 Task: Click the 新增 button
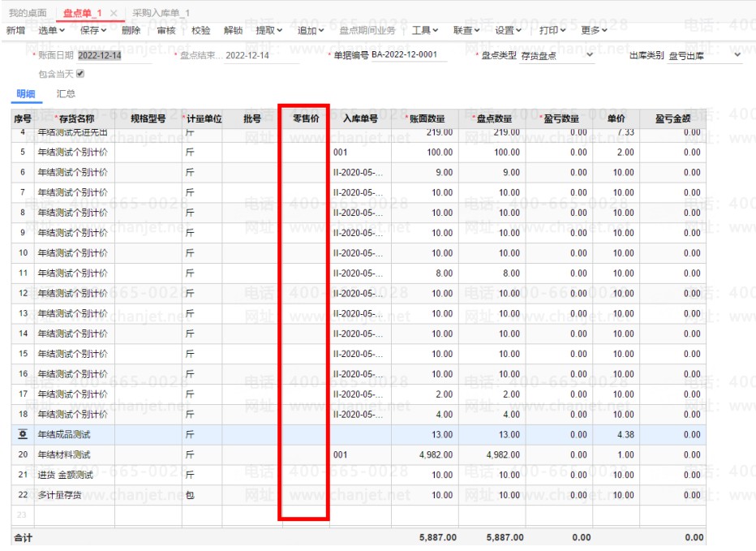coord(15,31)
